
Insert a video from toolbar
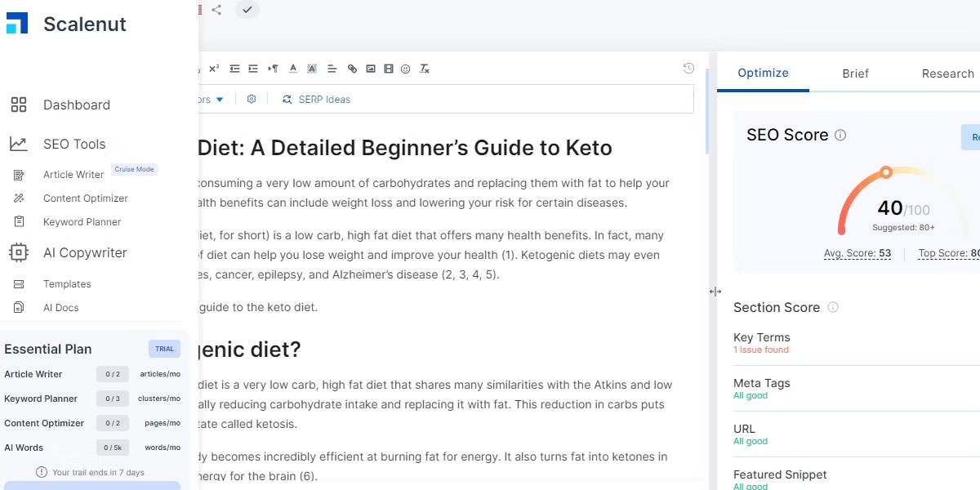[x=389, y=69]
